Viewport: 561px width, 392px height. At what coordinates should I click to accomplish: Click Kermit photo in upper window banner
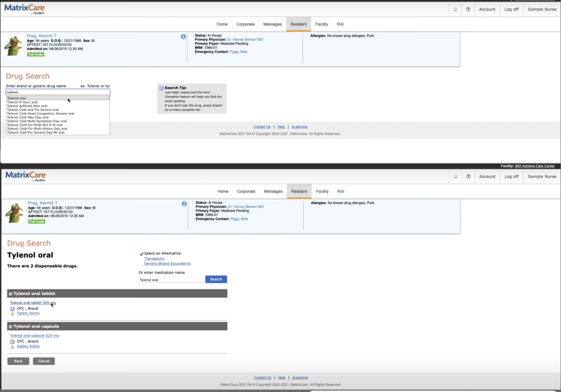tap(14, 45)
